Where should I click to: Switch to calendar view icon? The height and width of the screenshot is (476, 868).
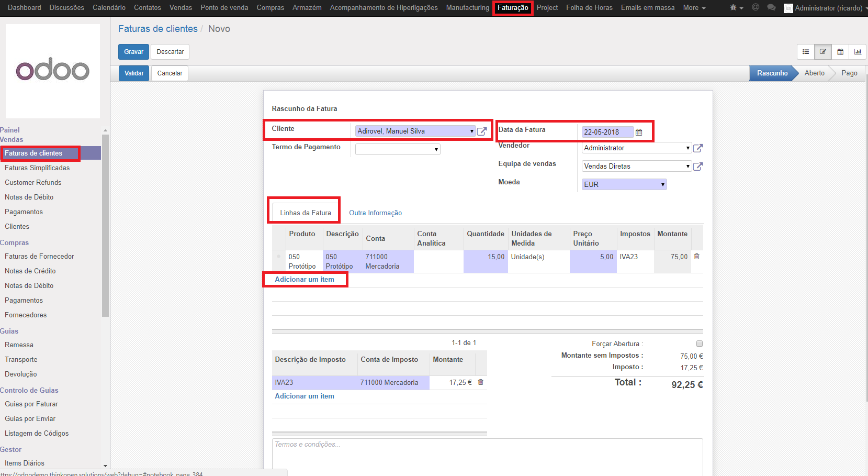point(840,52)
